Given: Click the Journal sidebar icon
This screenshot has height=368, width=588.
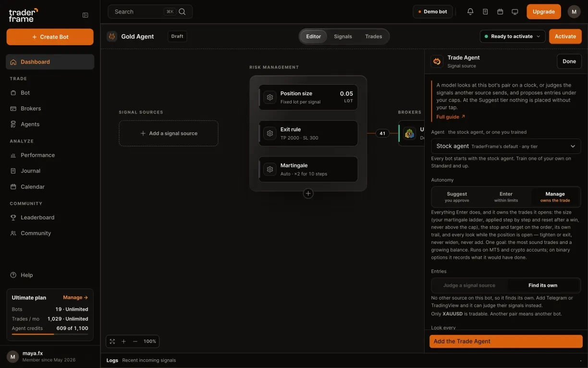Looking at the screenshot, I should tap(13, 171).
